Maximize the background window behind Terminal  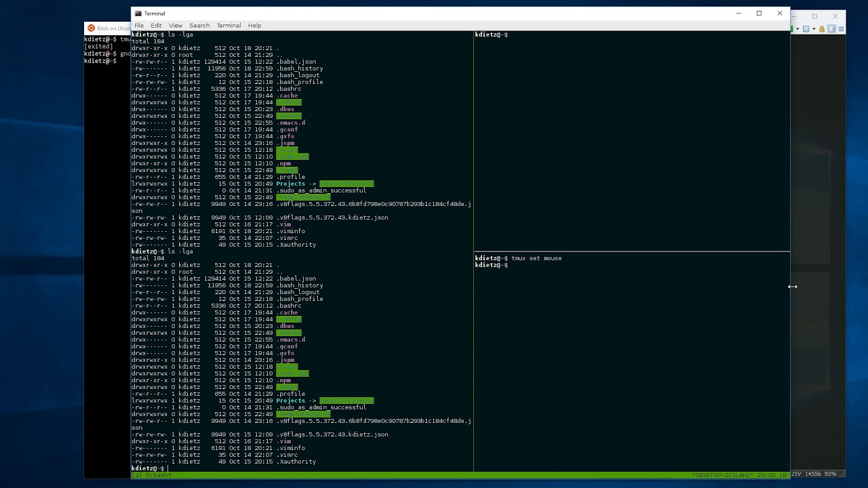[814, 16]
